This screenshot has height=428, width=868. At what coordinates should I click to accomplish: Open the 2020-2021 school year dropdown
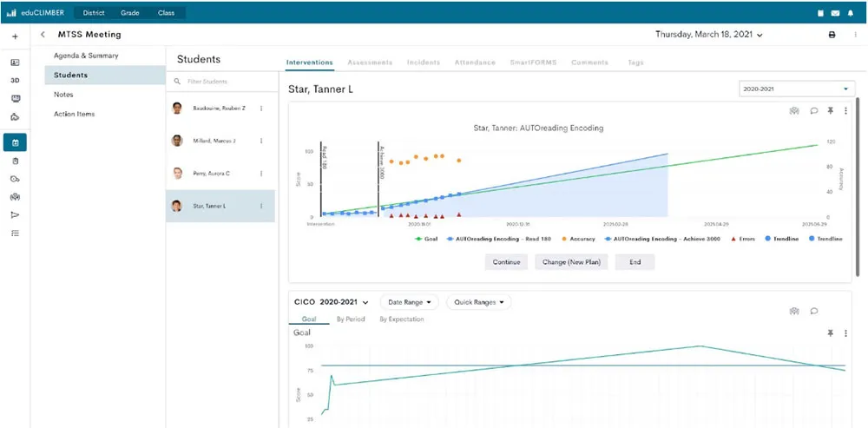[x=796, y=89]
